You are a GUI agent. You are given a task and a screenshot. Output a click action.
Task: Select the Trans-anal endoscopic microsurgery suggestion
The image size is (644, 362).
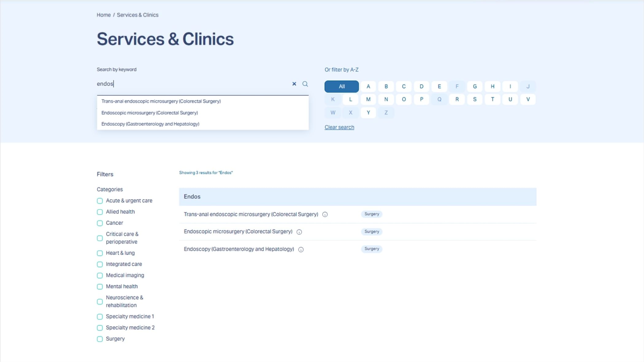[x=161, y=101]
